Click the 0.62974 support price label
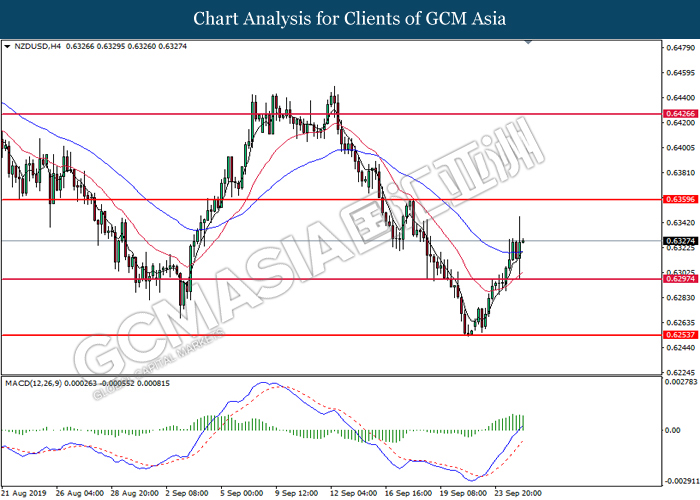This screenshot has width=700, height=500. (x=680, y=279)
